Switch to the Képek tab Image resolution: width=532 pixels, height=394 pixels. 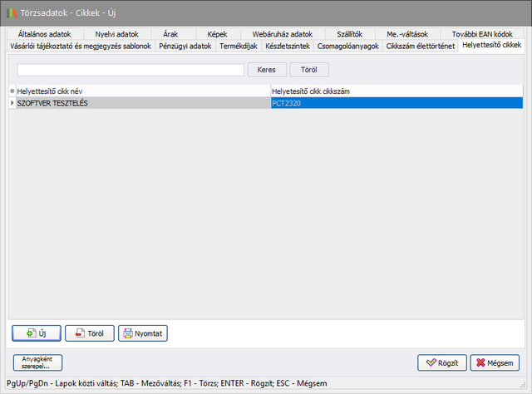217,34
